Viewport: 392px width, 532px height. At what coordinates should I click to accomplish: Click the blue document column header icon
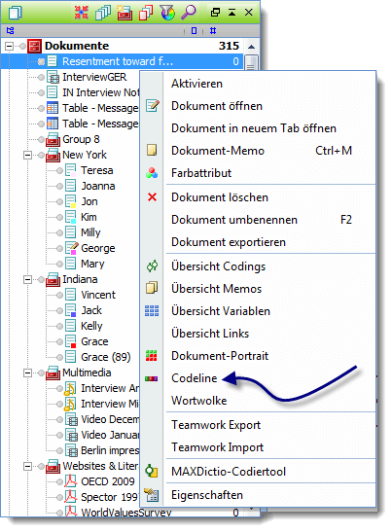(194, 31)
